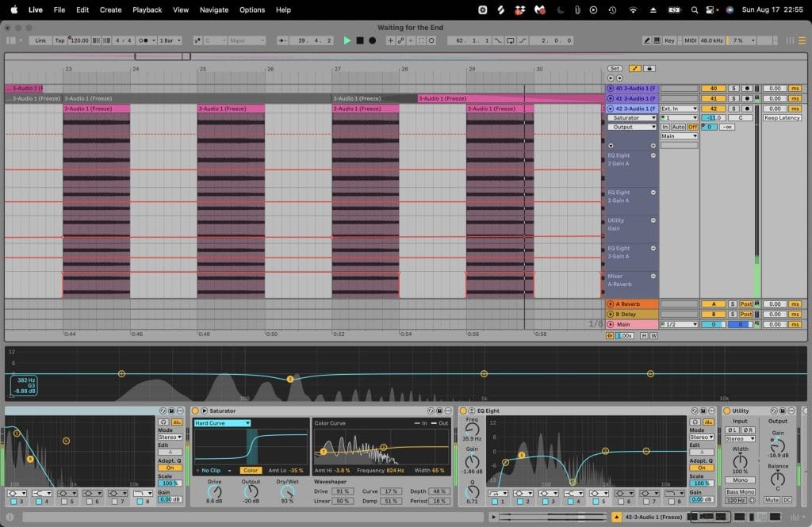Unfold track 41 3-Audio 1
Viewport: 812px width, 527px height.
point(610,98)
